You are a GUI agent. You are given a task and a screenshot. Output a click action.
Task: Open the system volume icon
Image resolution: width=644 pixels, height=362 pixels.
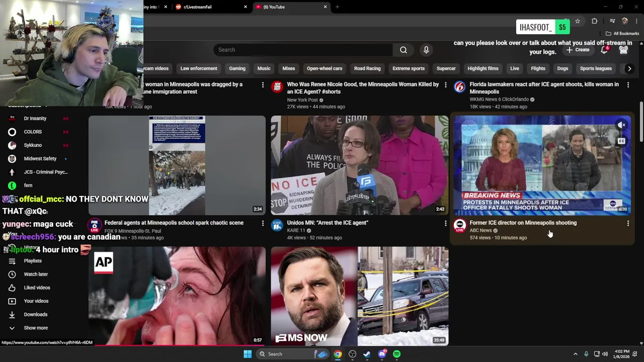coord(605,354)
